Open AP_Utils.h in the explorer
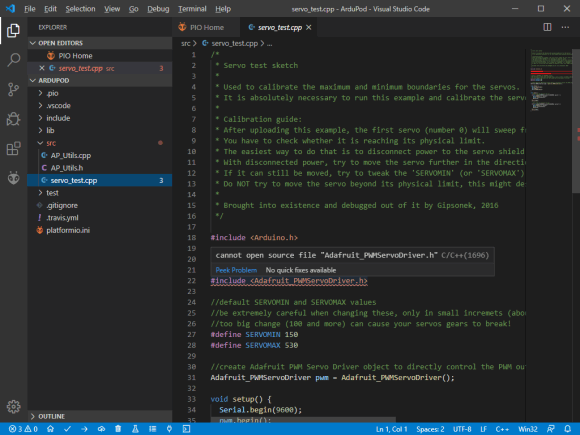The width and height of the screenshot is (580, 435). [x=100, y=168]
